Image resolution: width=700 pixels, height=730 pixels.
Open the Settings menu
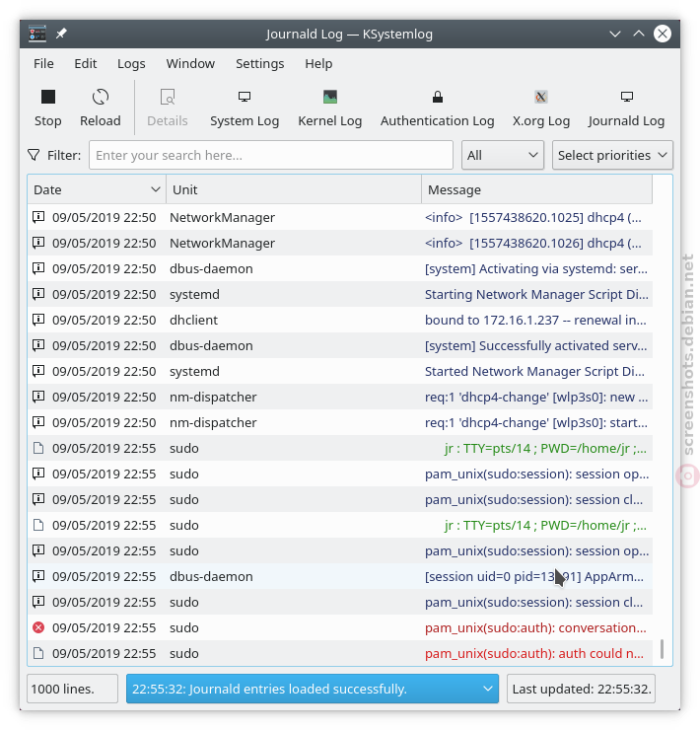point(259,63)
